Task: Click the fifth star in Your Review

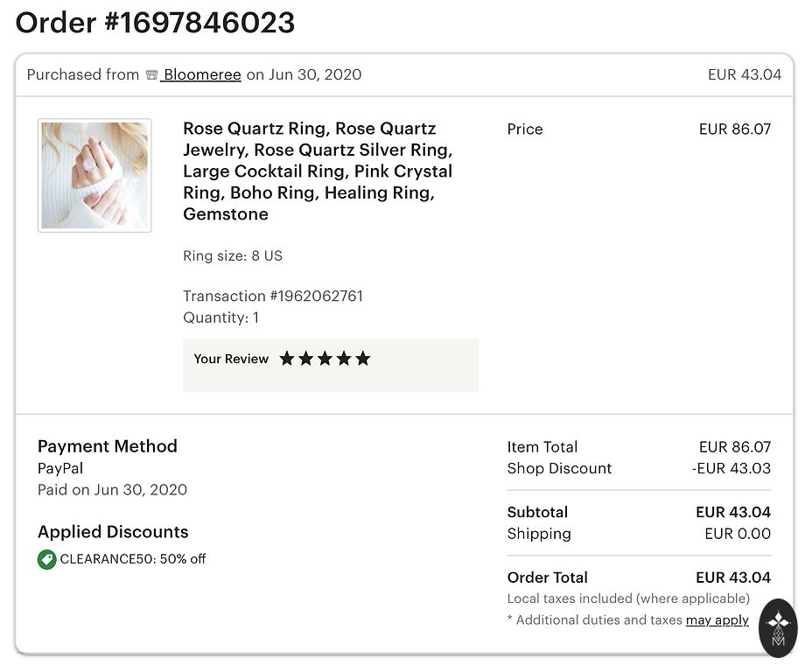Action: click(363, 359)
